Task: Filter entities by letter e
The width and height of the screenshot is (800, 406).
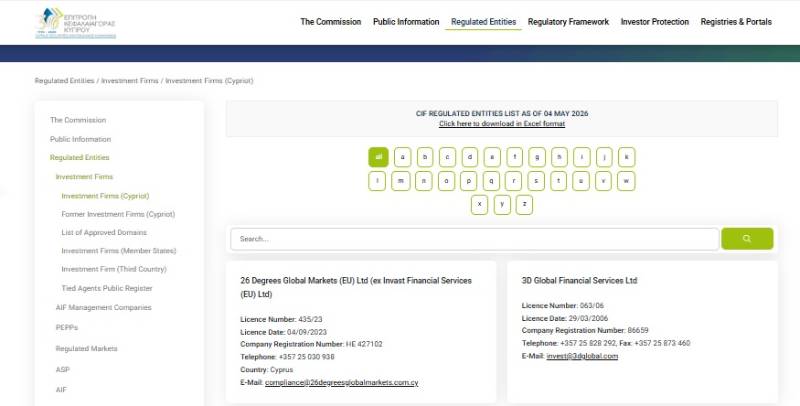Action: click(492, 157)
